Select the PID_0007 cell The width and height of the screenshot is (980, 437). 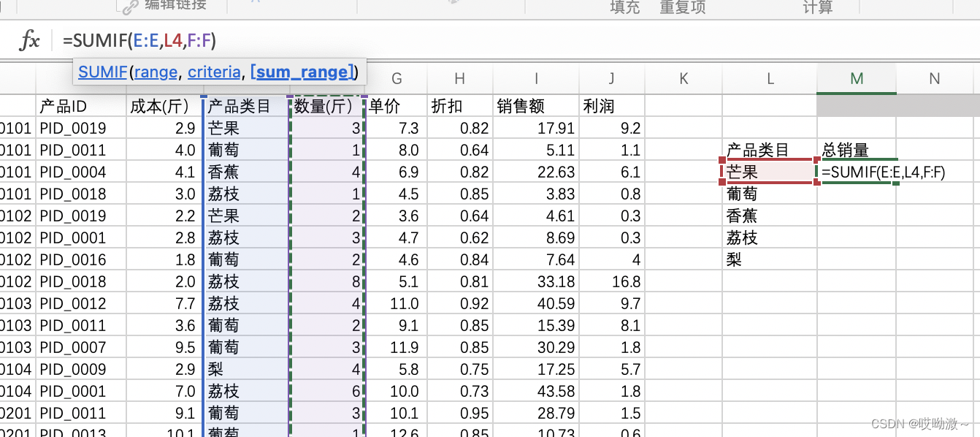coord(81,347)
